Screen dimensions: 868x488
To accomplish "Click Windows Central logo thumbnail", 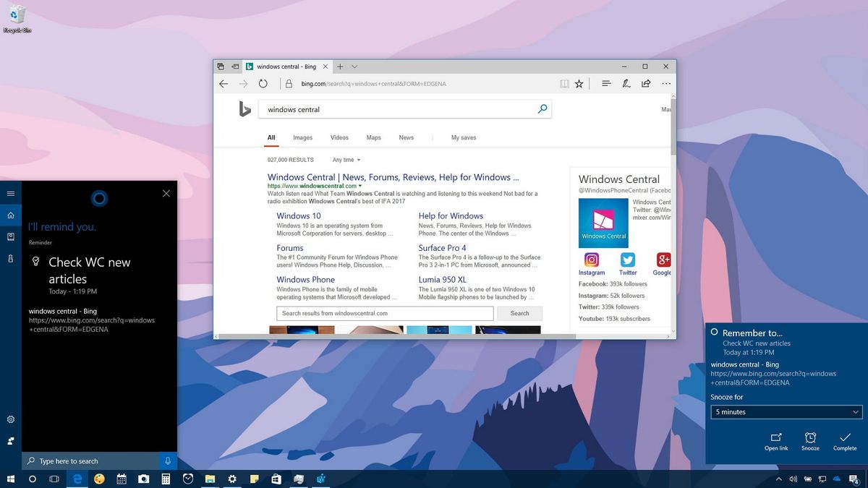I will click(603, 223).
